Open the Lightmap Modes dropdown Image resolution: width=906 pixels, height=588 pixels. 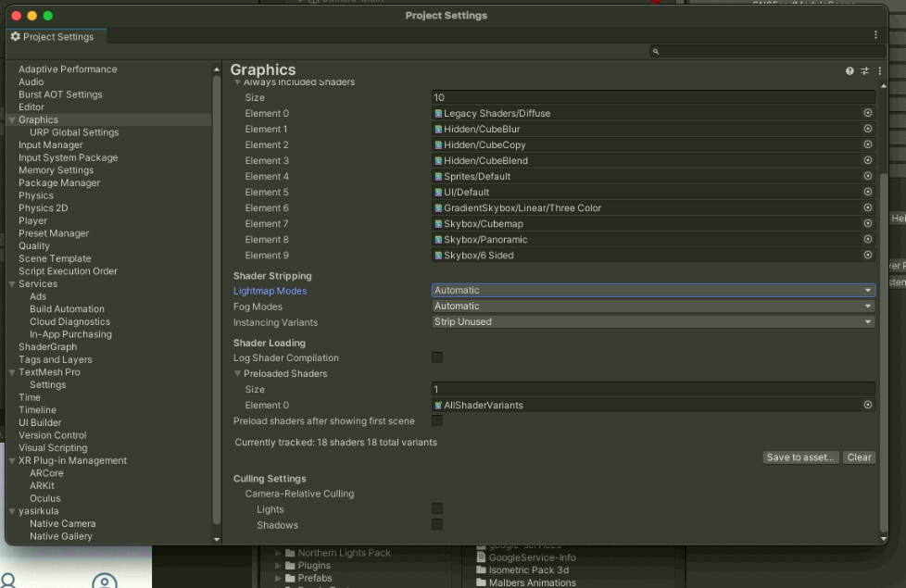651,290
